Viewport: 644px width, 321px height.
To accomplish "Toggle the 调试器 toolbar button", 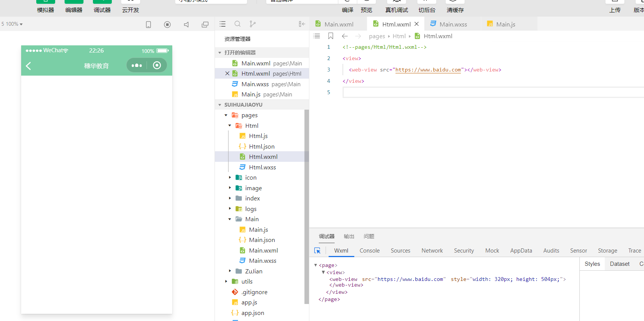I will point(102,6).
